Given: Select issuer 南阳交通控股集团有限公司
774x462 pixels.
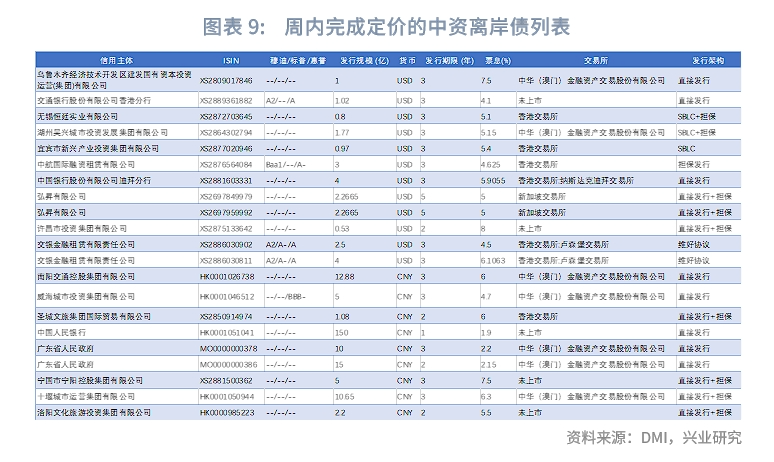Looking at the screenshot, I should 86,276.
